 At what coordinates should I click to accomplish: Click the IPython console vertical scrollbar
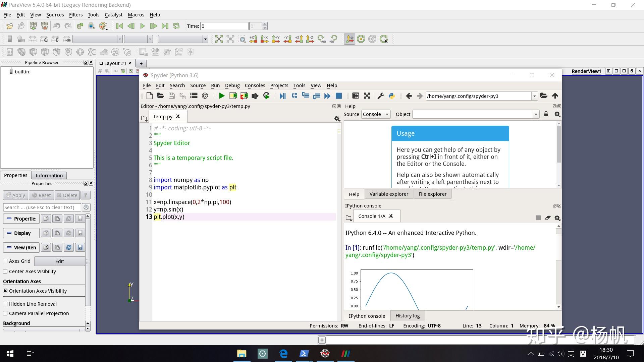(558, 266)
